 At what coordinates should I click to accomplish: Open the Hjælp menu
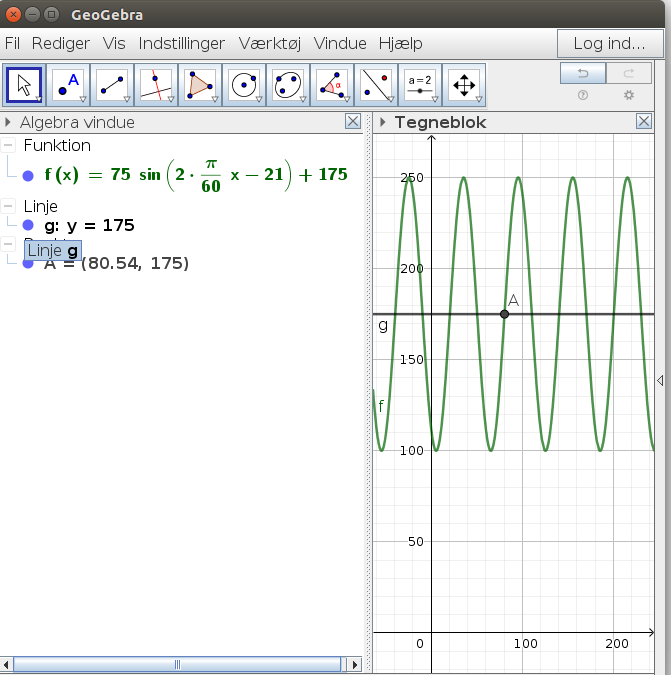coord(401,43)
